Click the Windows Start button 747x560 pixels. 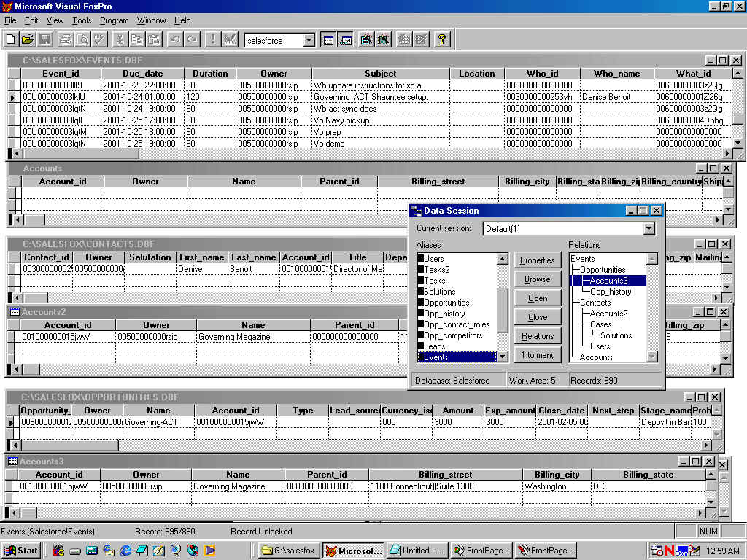(21, 551)
